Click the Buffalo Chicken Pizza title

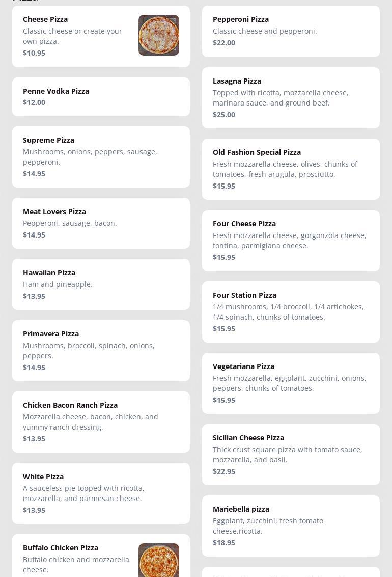click(61, 548)
